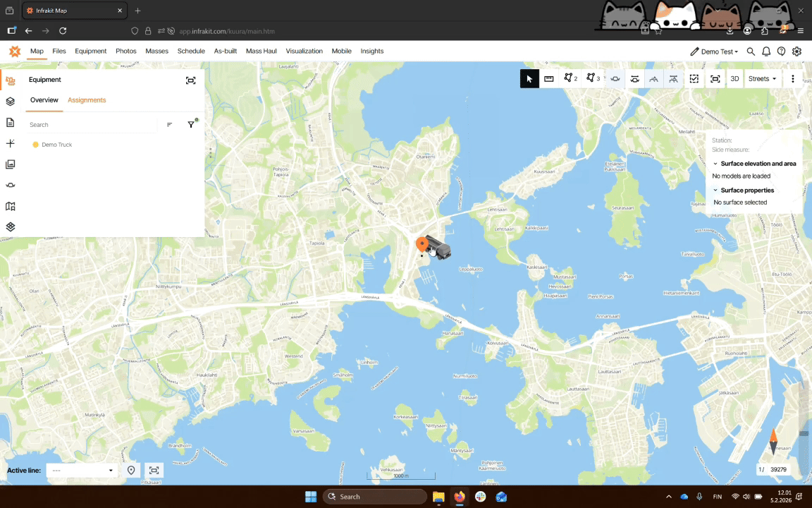Open the layers sidebar icon

(11, 102)
